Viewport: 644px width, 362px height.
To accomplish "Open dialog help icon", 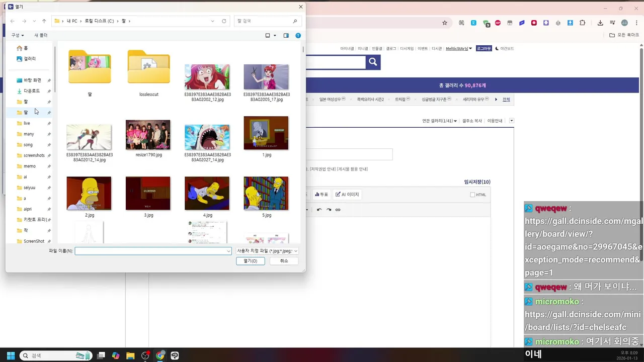I will [298, 35].
